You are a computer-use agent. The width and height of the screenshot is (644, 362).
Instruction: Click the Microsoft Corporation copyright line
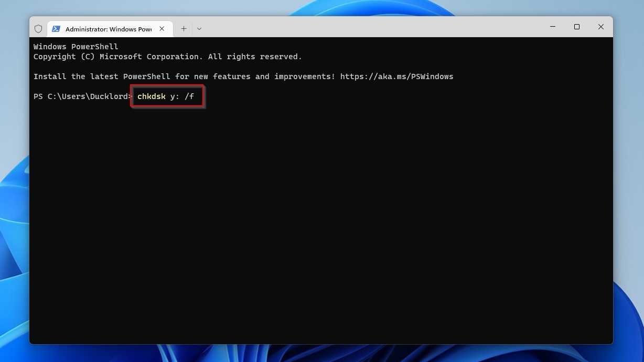[167, 57]
